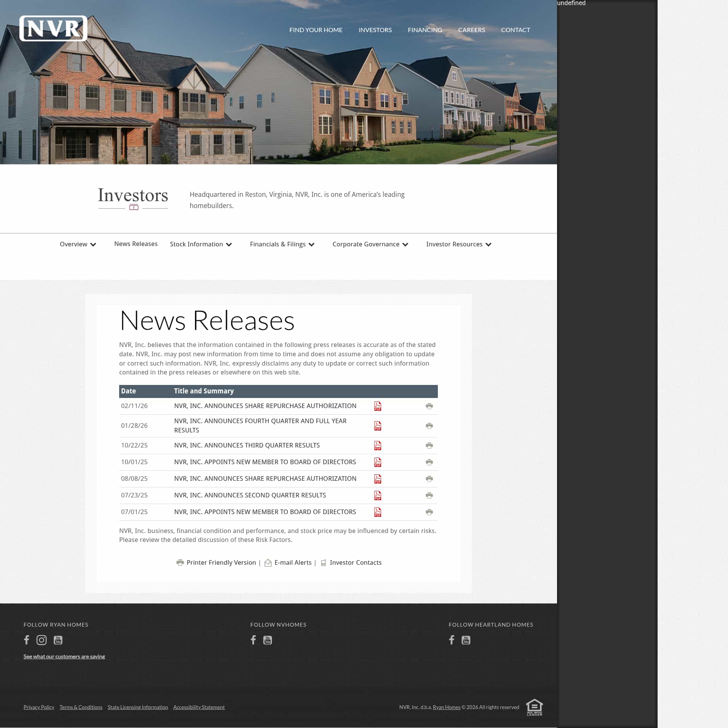Click the printer icon for 07/01/25 release
728x728 pixels.
[429, 512]
